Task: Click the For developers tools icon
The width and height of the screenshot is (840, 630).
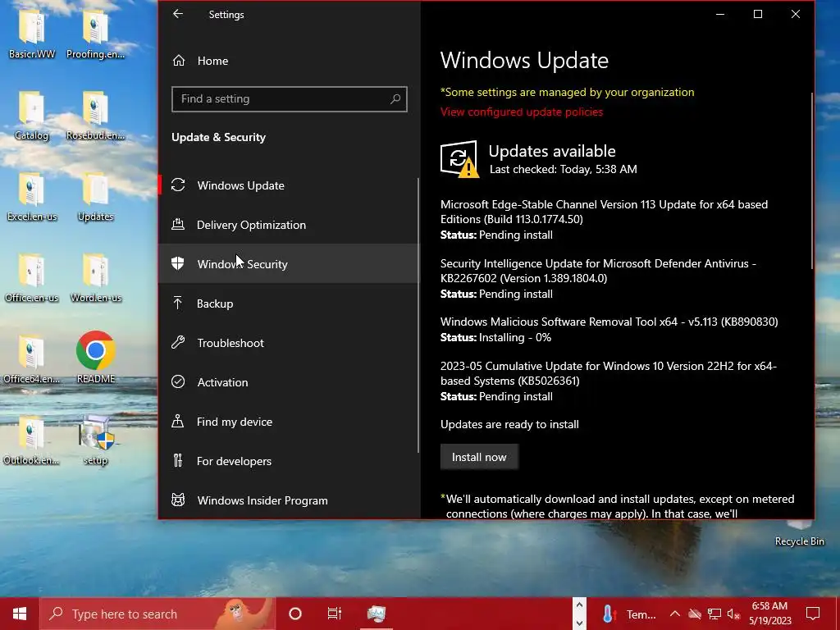Action: point(178,460)
